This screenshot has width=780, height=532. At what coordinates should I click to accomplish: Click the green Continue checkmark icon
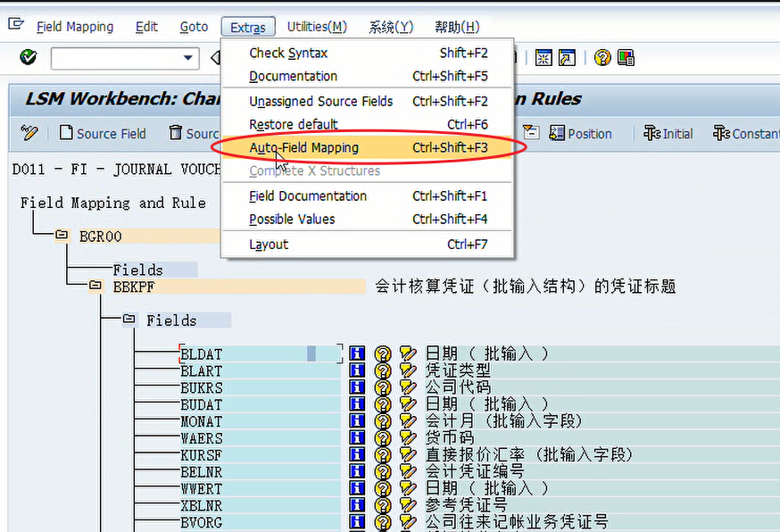coord(28,57)
